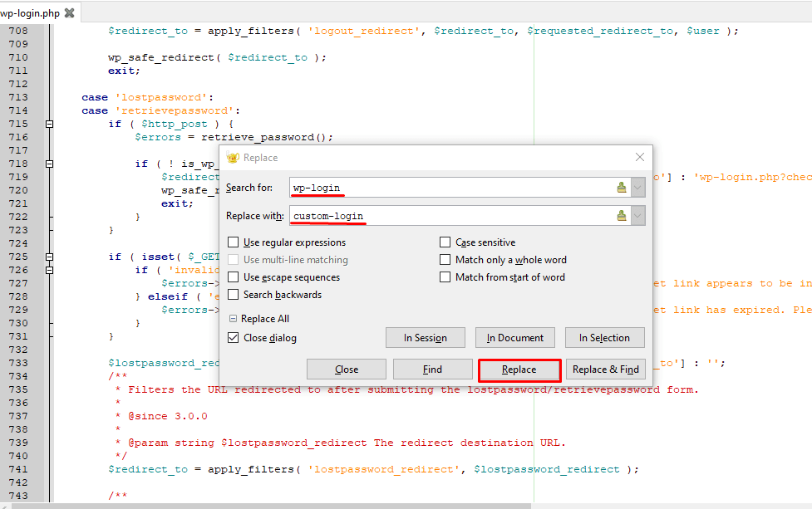Click the 'retrievepassword' case string

[x=175, y=110]
